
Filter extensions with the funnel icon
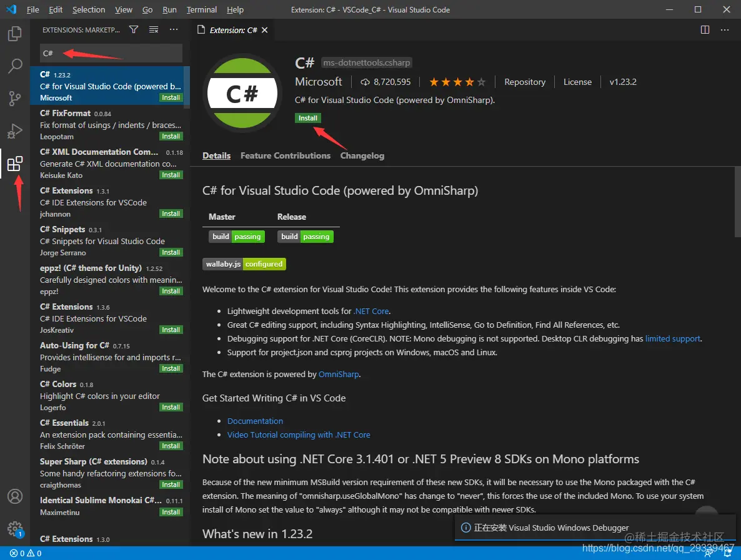(x=134, y=30)
